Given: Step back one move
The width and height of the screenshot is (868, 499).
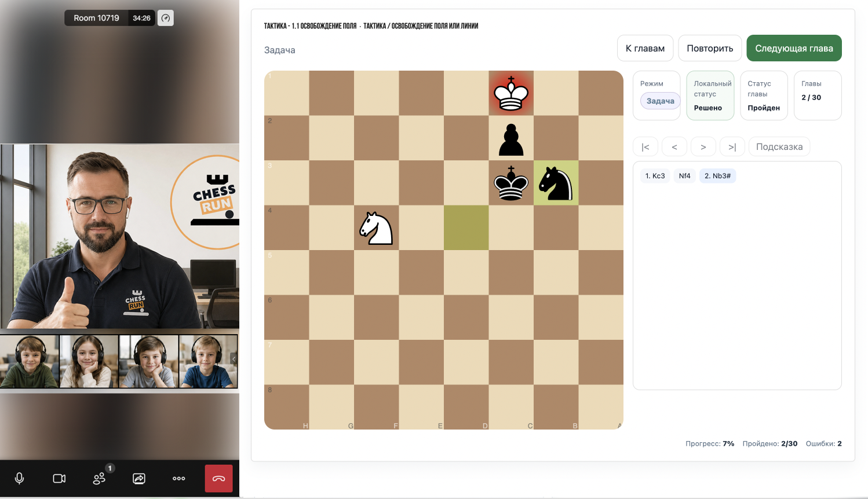Looking at the screenshot, I should pos(674,147).
